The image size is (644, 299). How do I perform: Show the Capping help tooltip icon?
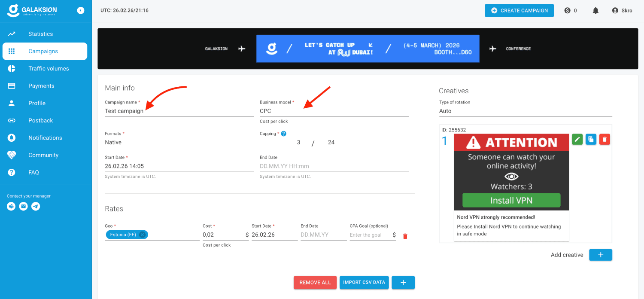pos(283,134)
